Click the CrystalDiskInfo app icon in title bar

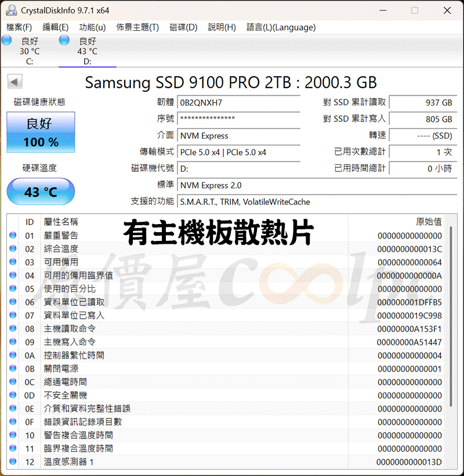coord(12,10)
